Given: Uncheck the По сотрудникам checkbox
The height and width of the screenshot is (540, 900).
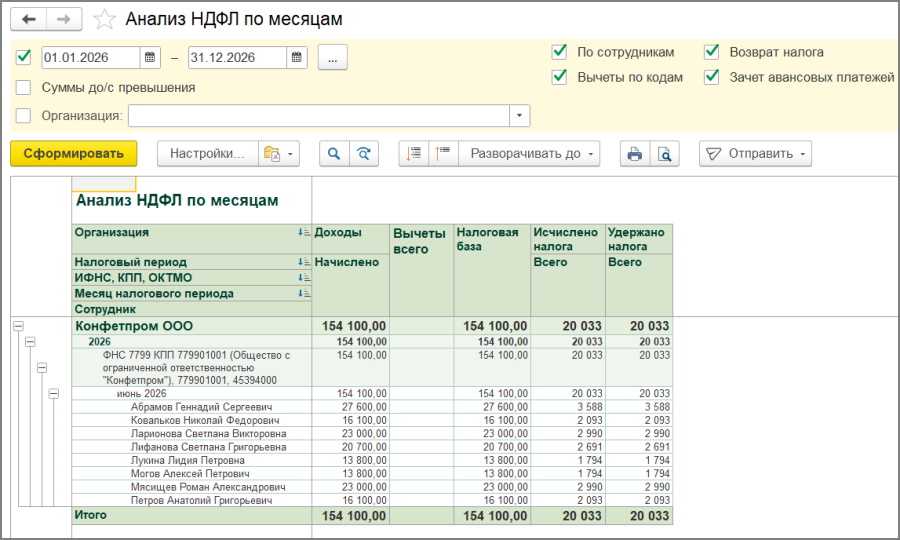Looking at the screenshot, I should pyautogui.click(x=559, y=52).
